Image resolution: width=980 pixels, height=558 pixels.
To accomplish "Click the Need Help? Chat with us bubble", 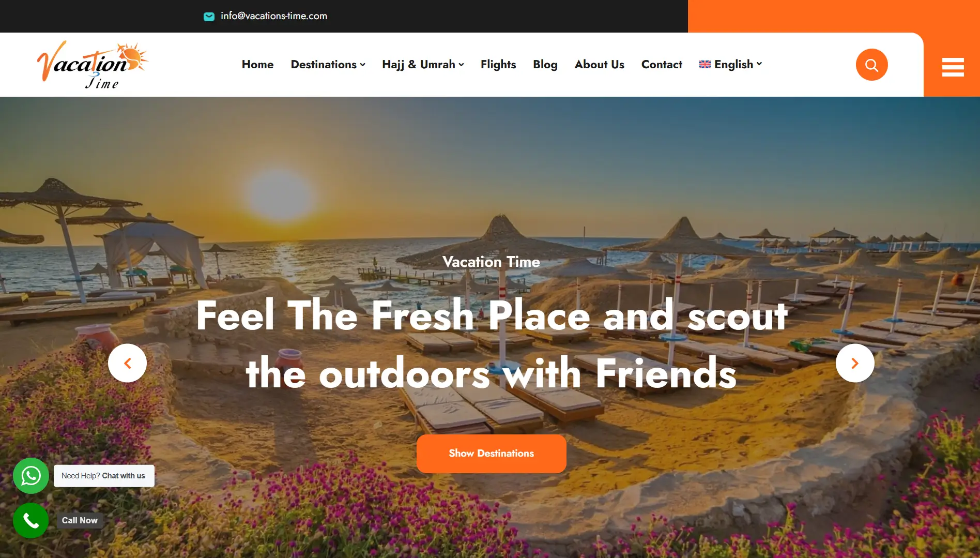I will pos(104,476).
